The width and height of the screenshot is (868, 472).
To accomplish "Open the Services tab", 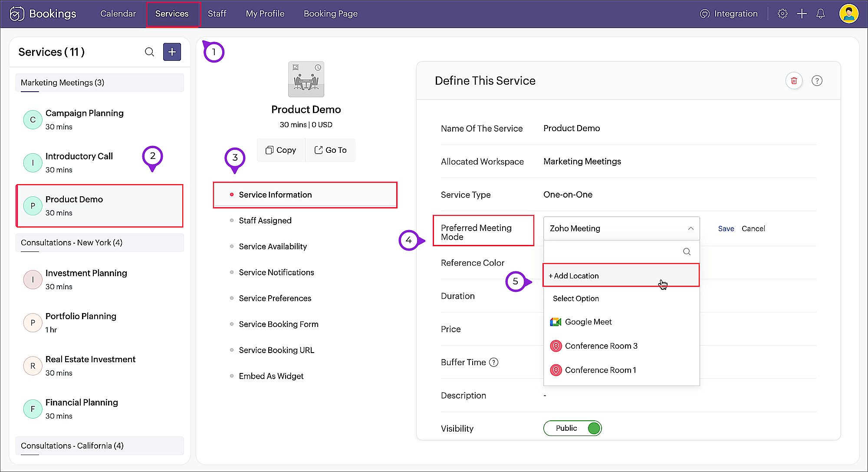I will (x=172, y=13).
